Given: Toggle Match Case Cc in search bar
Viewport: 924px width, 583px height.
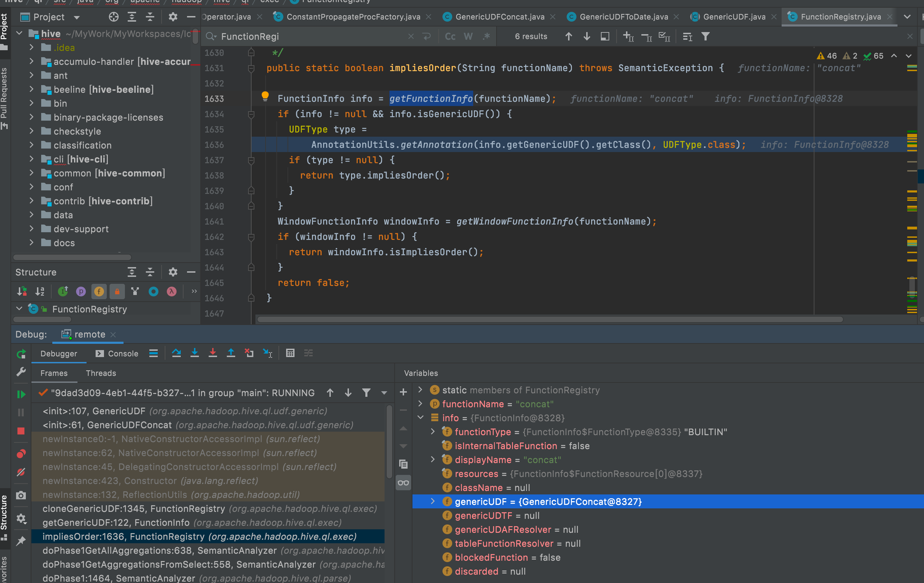Looking at the screenshot, I should (450, 36).
